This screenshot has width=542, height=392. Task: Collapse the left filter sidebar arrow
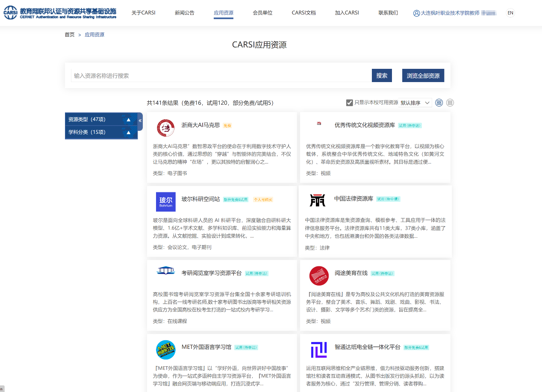(x=140, y=121)
